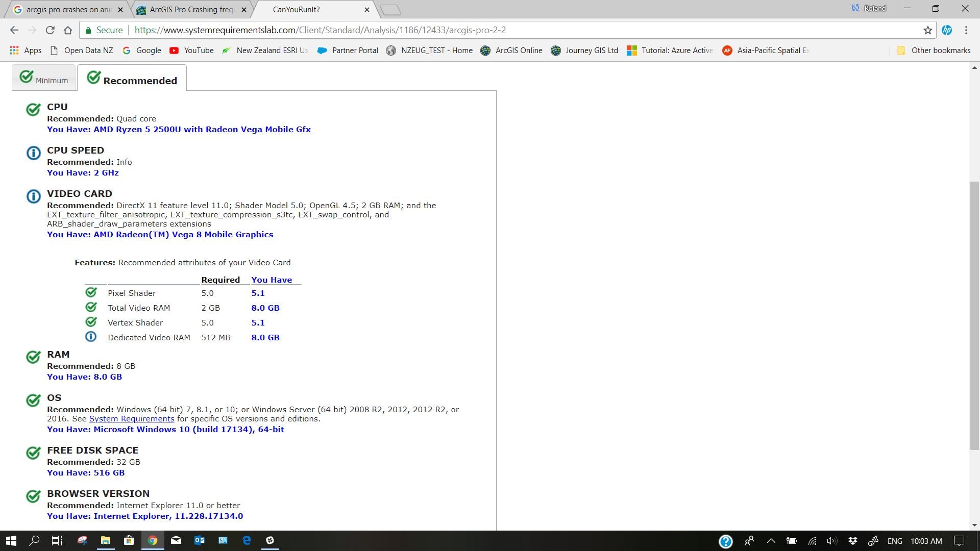Screen dimensions: 980x551
Task: Open the clock showing 10:03 AM
Action: tap(926, 541)
